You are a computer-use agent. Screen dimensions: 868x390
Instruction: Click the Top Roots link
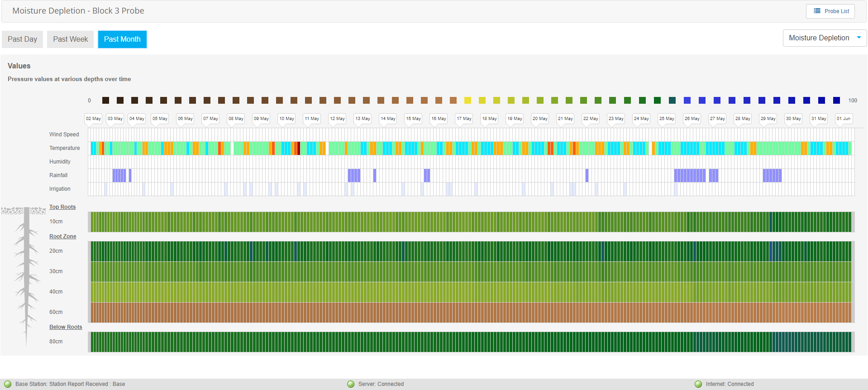(x=62, y=207)
